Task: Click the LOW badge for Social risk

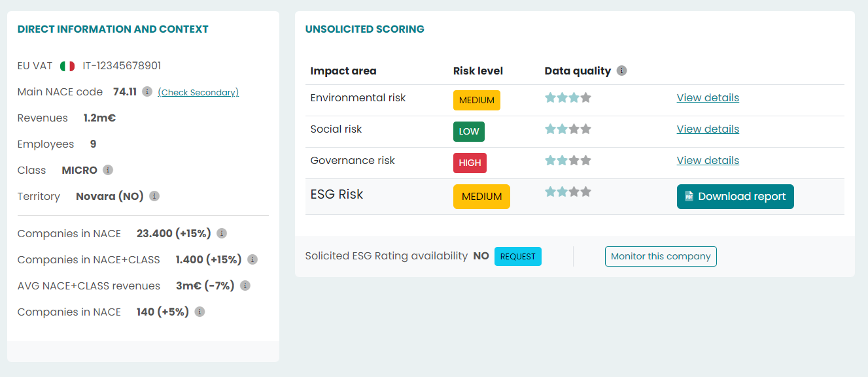Action: [468, 131]
